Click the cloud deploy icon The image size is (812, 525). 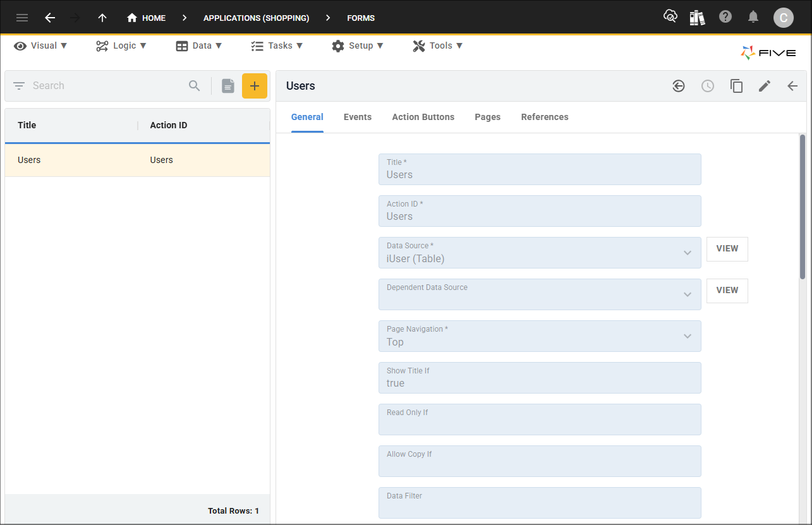[670, 16]
